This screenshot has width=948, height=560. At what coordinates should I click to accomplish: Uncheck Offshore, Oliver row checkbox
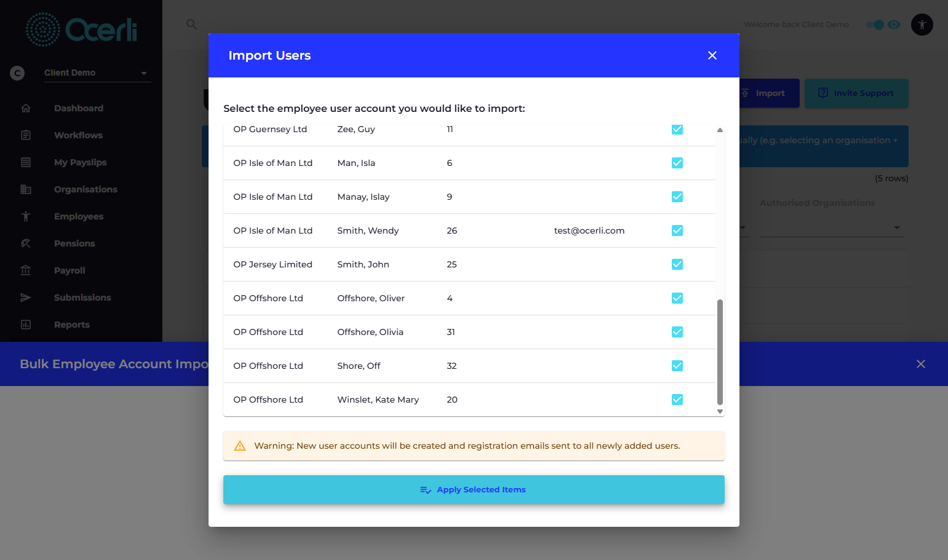coord(677,298)
